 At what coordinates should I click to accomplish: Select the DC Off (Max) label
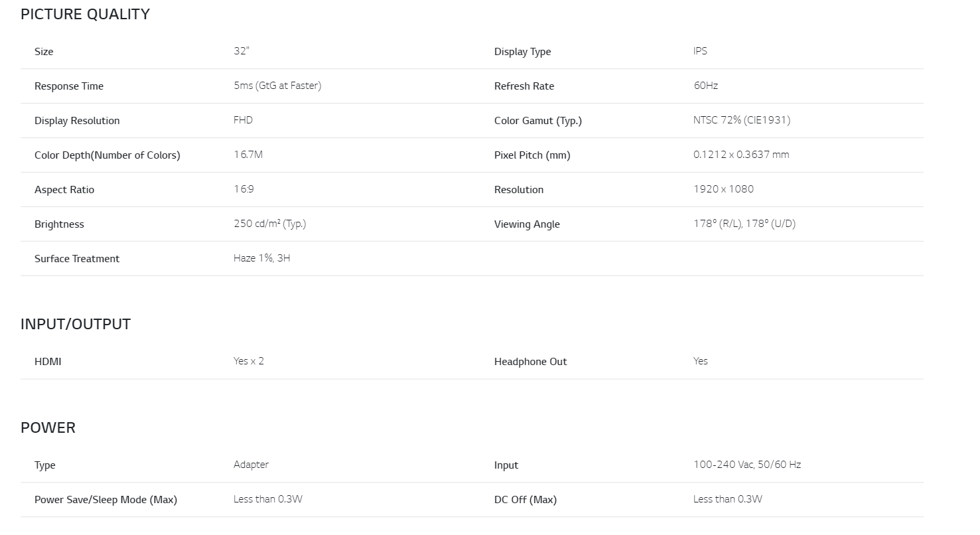[x=525, y=500]
